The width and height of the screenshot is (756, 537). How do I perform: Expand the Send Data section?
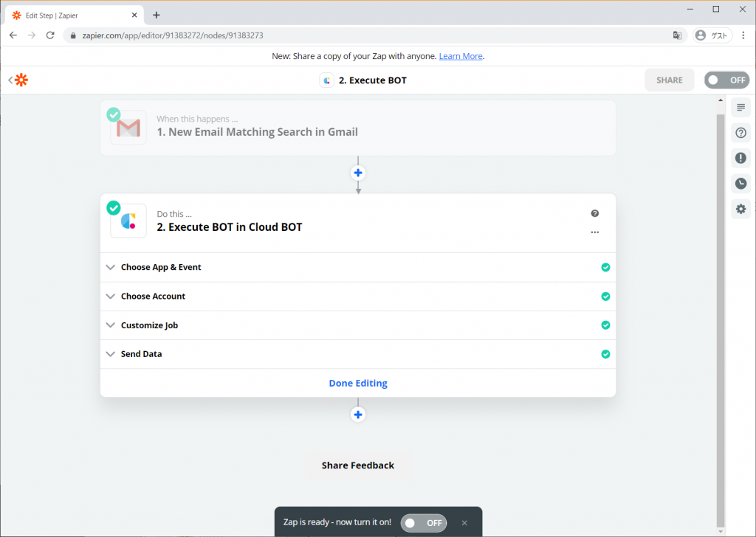tap(358, 354)
